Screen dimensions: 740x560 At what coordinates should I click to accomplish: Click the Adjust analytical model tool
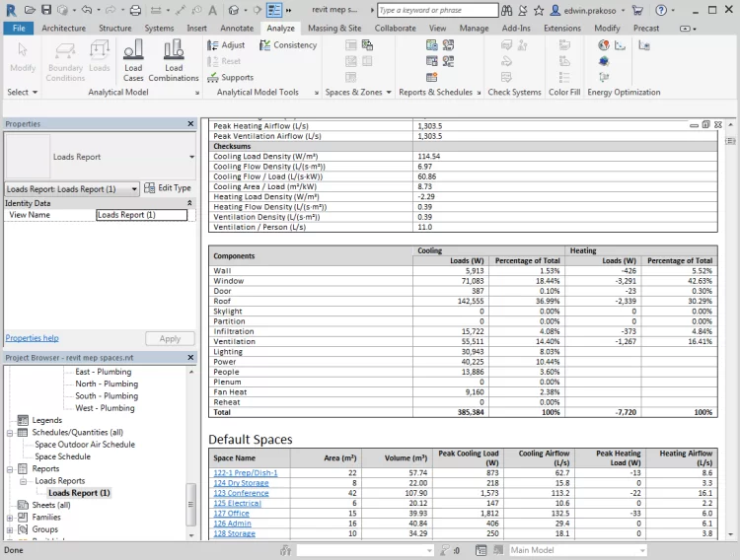click(x=226, y=45)
